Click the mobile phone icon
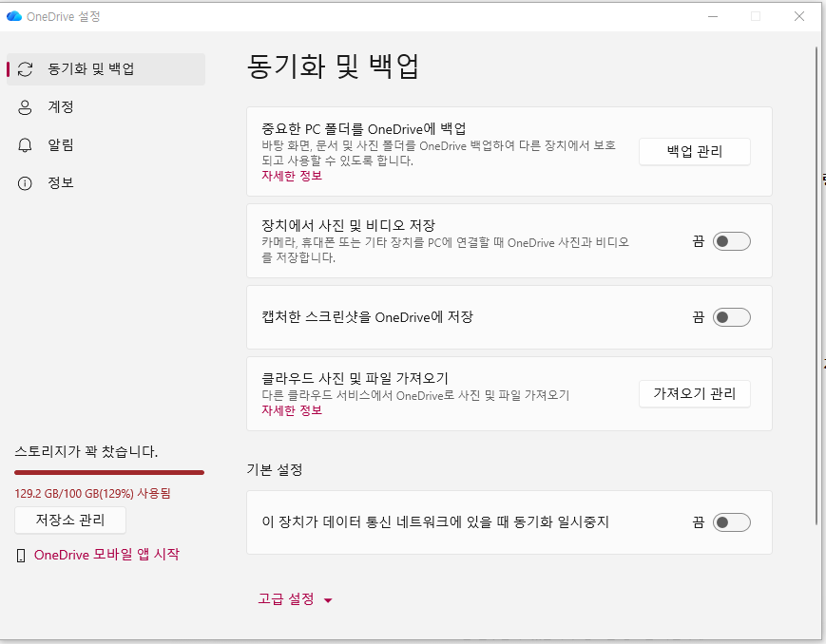The height and width of the screenshot is (644, 826). pyautogui.click(x=21, y=556)
